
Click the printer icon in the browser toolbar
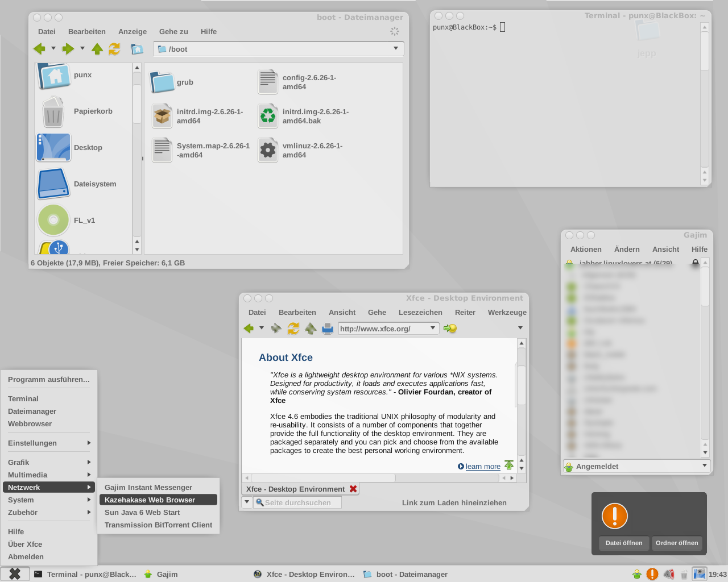point(328,329)
